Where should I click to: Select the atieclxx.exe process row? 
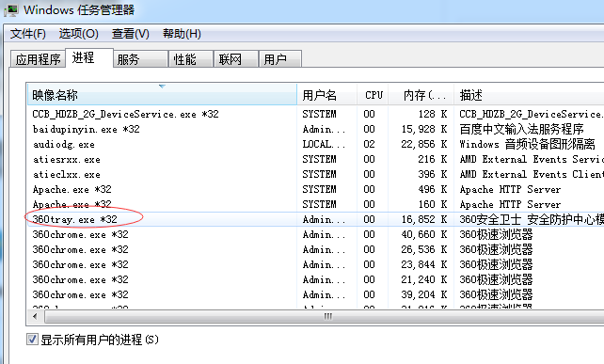click(x=316, y=174)
